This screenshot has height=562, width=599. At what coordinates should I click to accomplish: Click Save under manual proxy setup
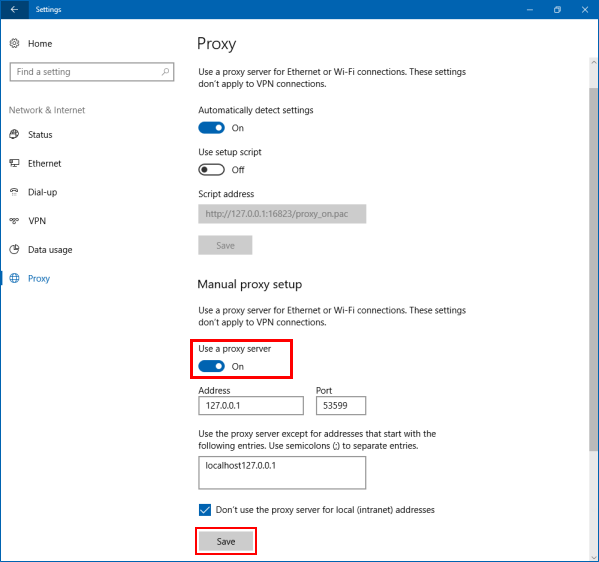[x=226, y=541]
